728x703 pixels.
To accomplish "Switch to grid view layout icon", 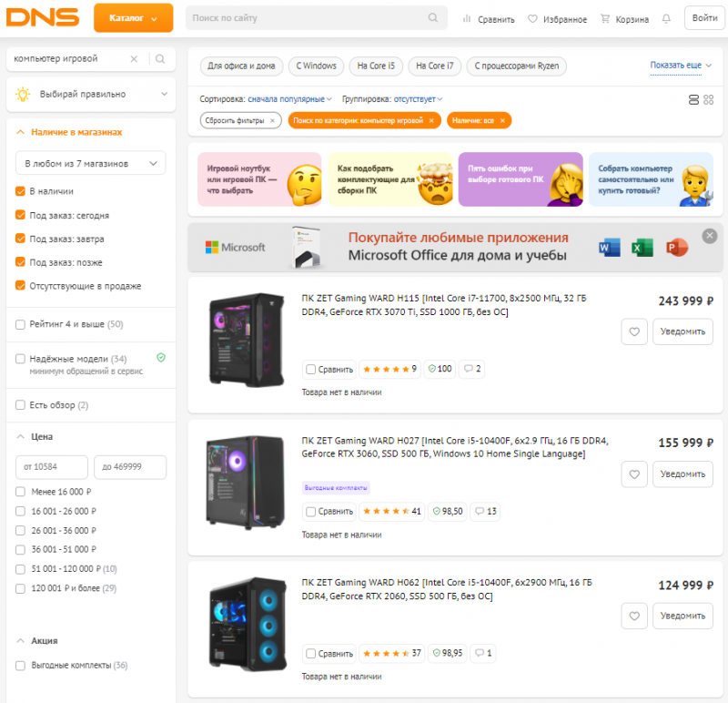I will tap(709, 99).
